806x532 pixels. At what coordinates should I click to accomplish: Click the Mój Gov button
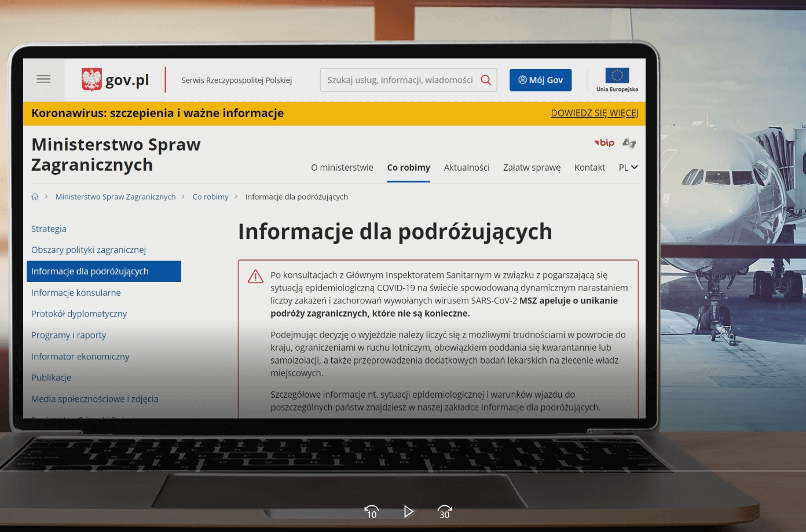[540, 80]
